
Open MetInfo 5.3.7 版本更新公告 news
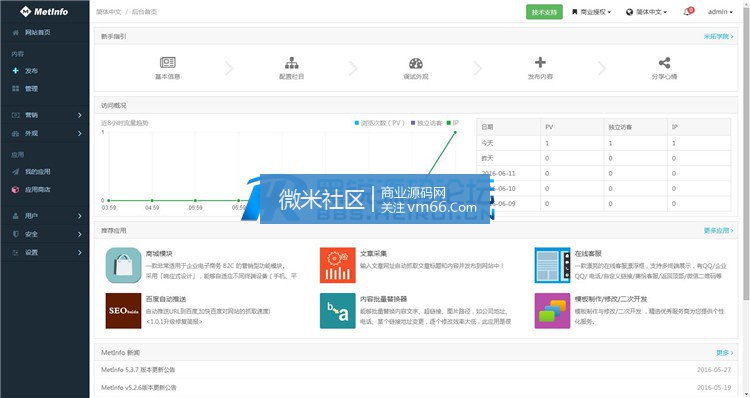pyautogui.click(x=138, y=370)
